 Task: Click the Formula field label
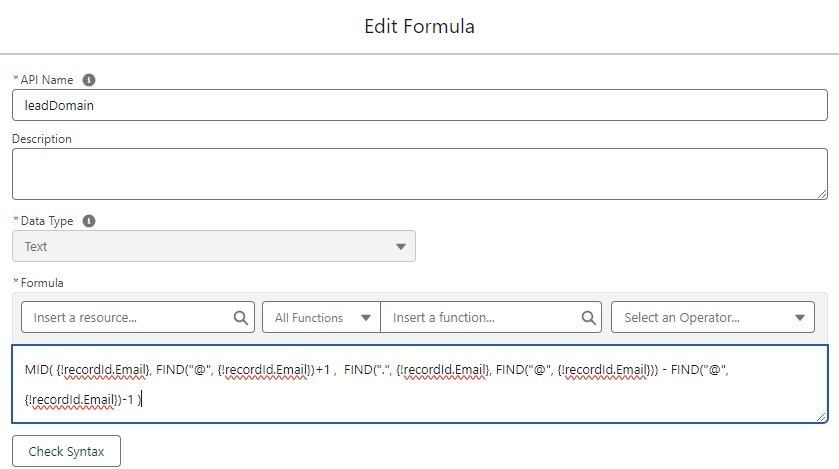[41, 284]
